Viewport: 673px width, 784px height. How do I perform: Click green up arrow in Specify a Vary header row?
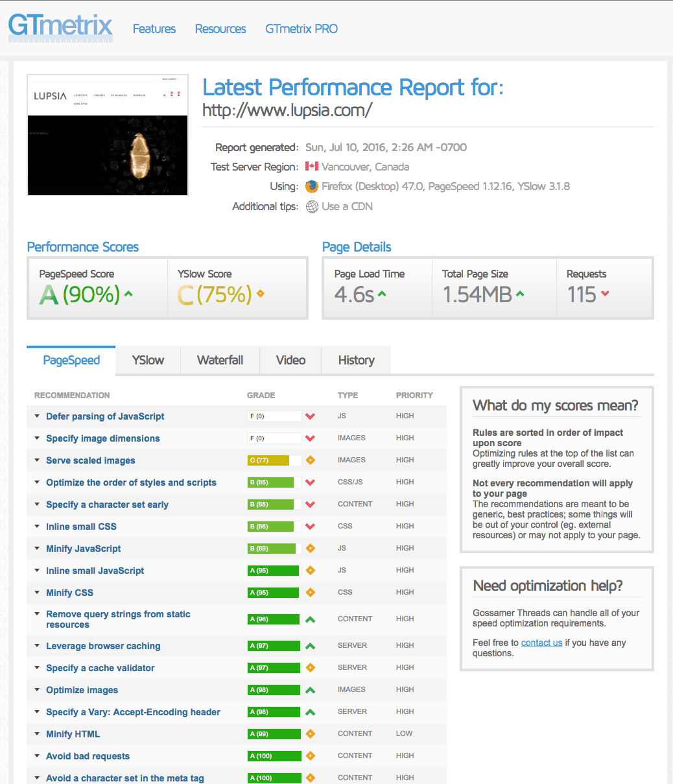(x=310, y=712)
